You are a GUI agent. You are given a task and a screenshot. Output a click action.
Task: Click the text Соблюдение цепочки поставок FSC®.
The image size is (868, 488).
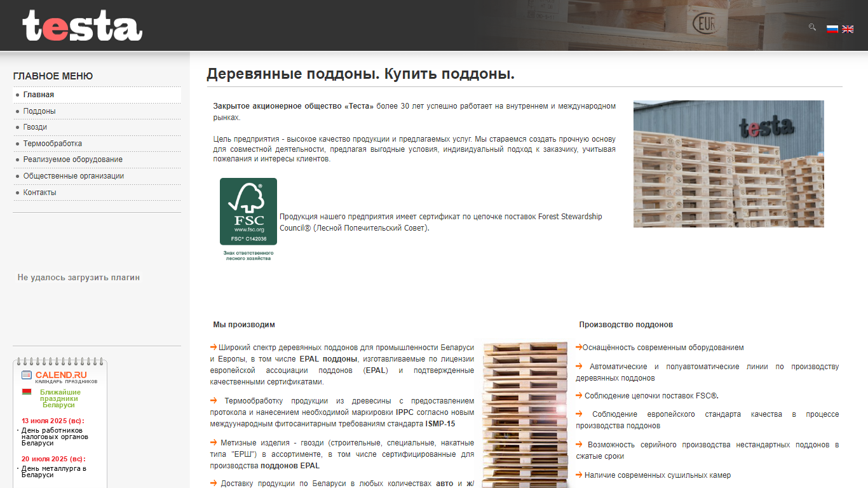(x=651, y=396)
